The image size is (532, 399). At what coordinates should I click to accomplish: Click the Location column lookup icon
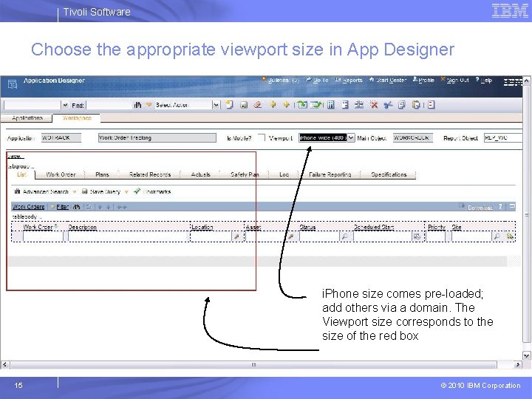(x=237, y=236)
